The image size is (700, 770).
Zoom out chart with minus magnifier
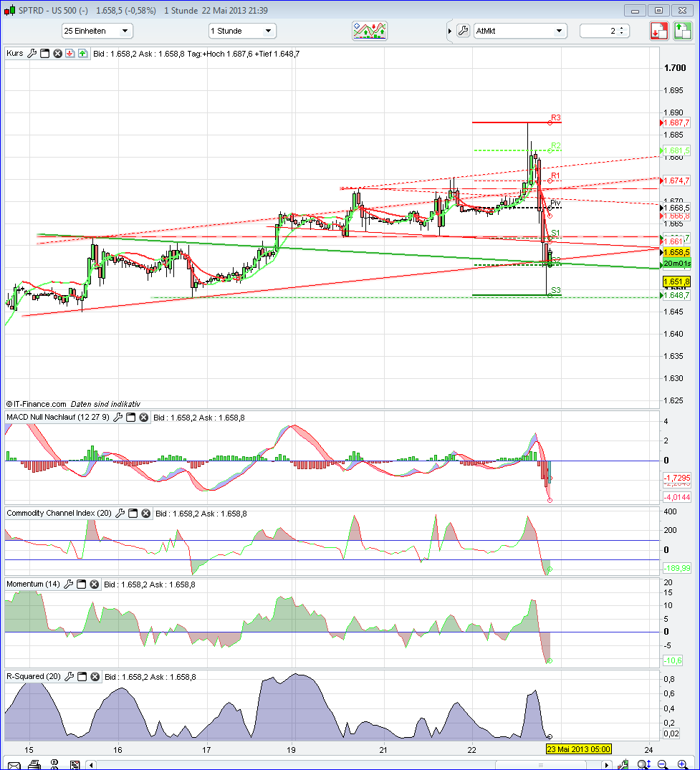(x=662, y=764)
